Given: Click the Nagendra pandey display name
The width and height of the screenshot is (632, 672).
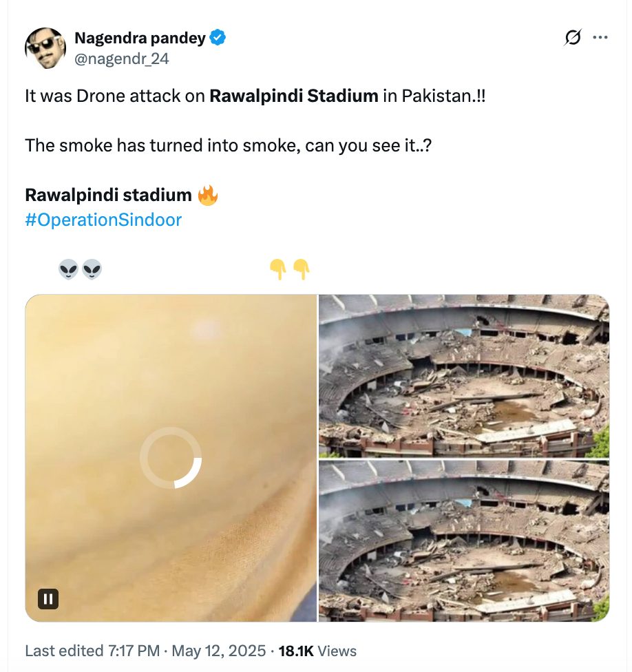Looking at the screenshot, I should [140, 38].
